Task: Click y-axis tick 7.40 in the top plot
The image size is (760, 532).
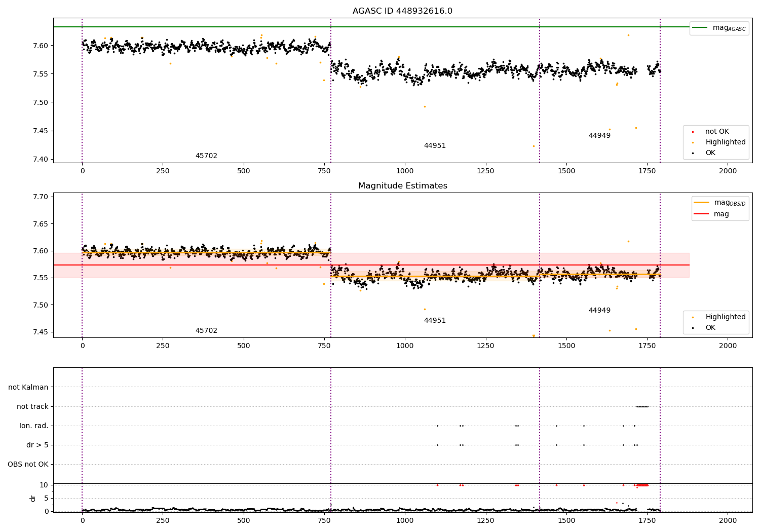Action: coord(41,160)
